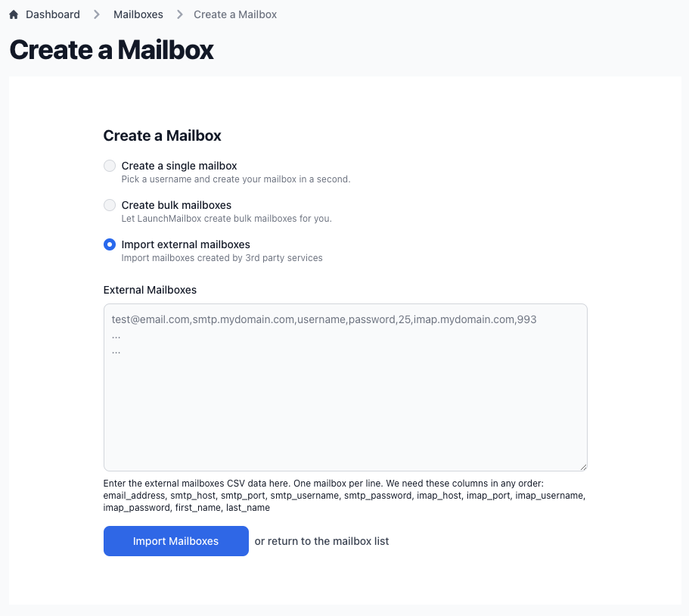Click the 'Create bulk mailboxes' label text
Screen dimensions: 689x616
[x=176, y=205]
